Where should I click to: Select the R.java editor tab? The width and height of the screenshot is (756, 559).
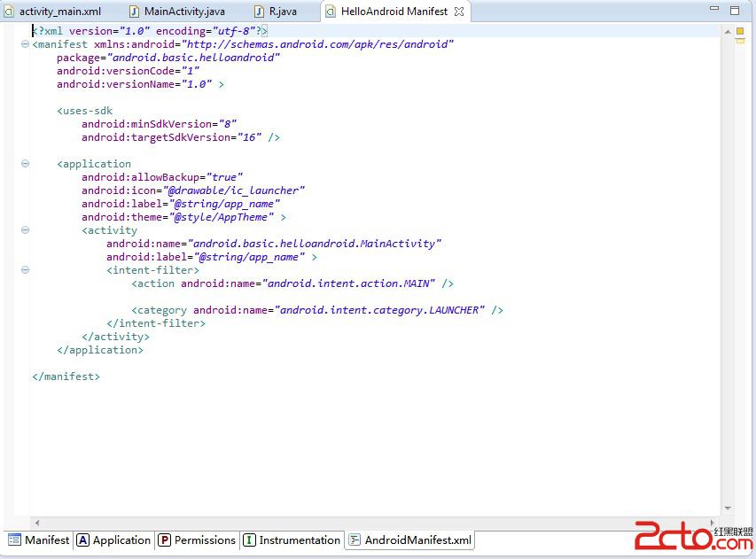[282, 12]
